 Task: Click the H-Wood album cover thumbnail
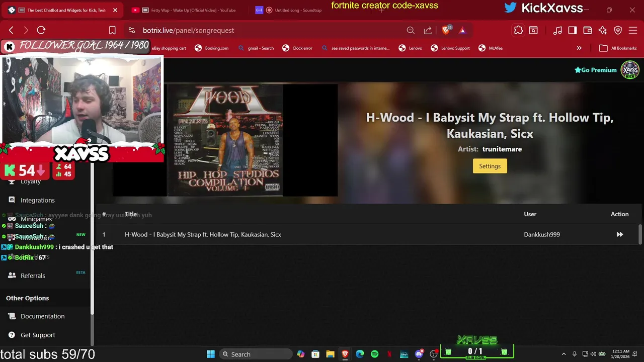[224, 140]
